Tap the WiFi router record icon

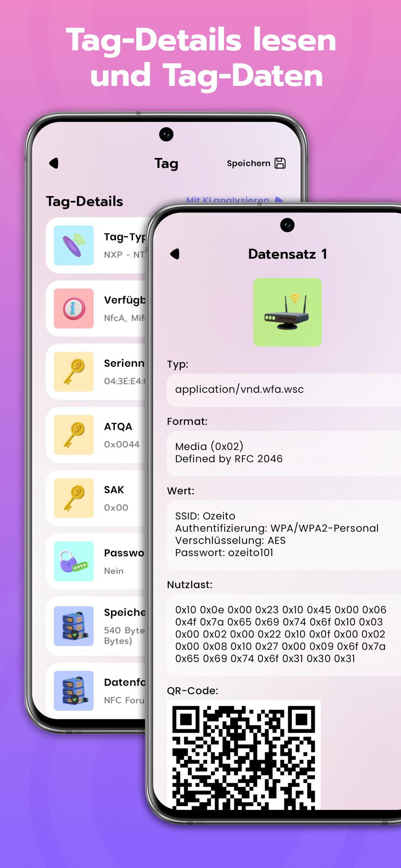pos(287,312)
